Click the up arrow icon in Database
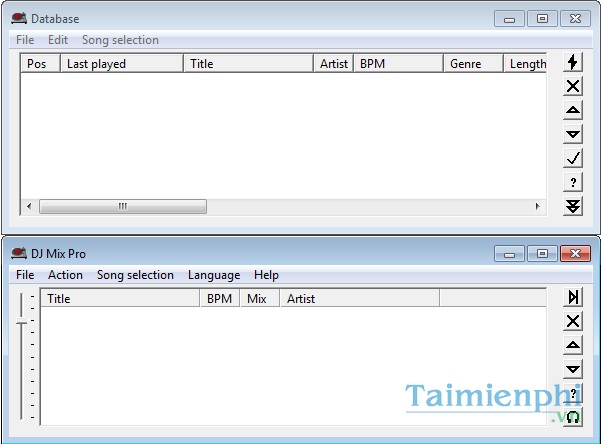Image resolution: width=601 pixels, height=444 pixels. tap(573, 110)
